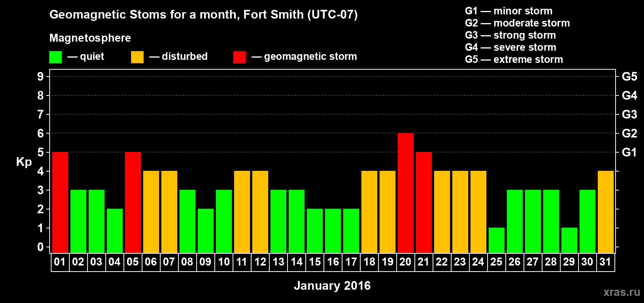Click the 'G2 — moderate storm' legend entry
The image size is (644, 303).
(517, 23)
